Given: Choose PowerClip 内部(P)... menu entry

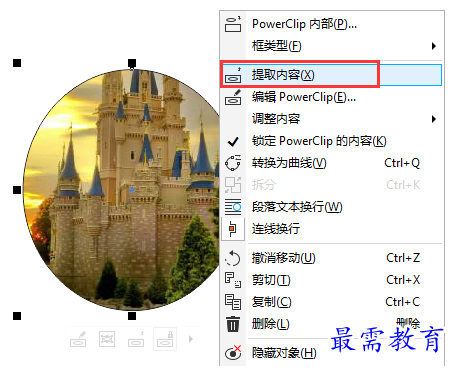Looking at the screenshot, I should point(332,24).
